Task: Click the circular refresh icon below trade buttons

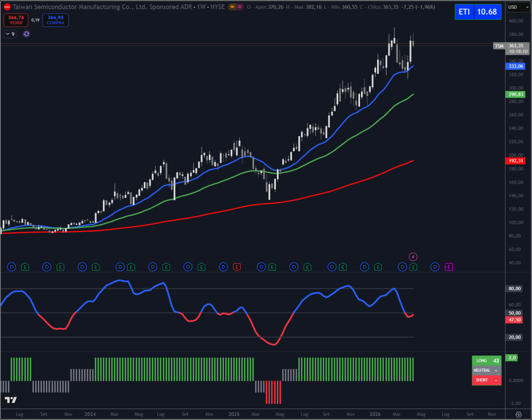Action: (x=25, y=33)
